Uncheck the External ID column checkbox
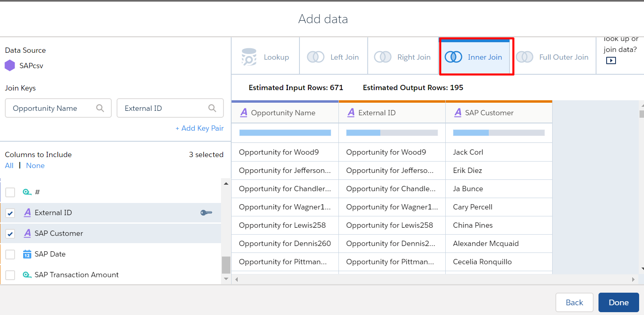 (x=10, y=213)
